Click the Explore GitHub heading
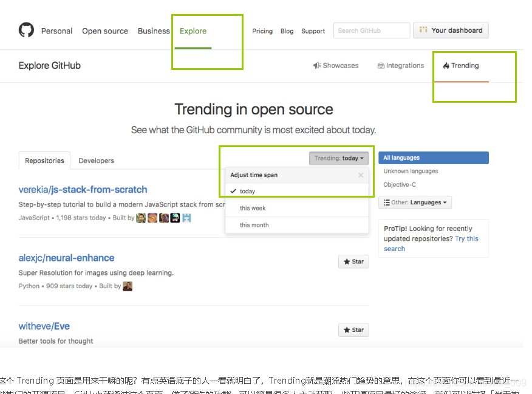The height and width of the screenshot is (394, 532). [x=50, y=66]
